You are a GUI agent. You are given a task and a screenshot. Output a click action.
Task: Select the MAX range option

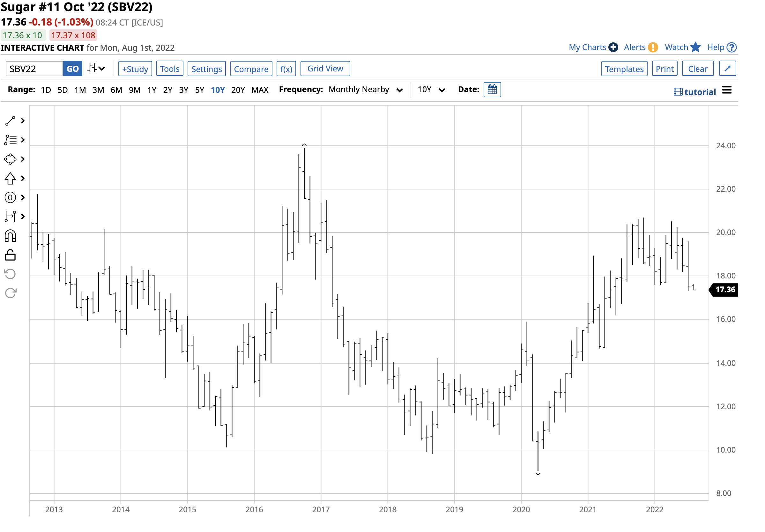(x=260, y=90)
